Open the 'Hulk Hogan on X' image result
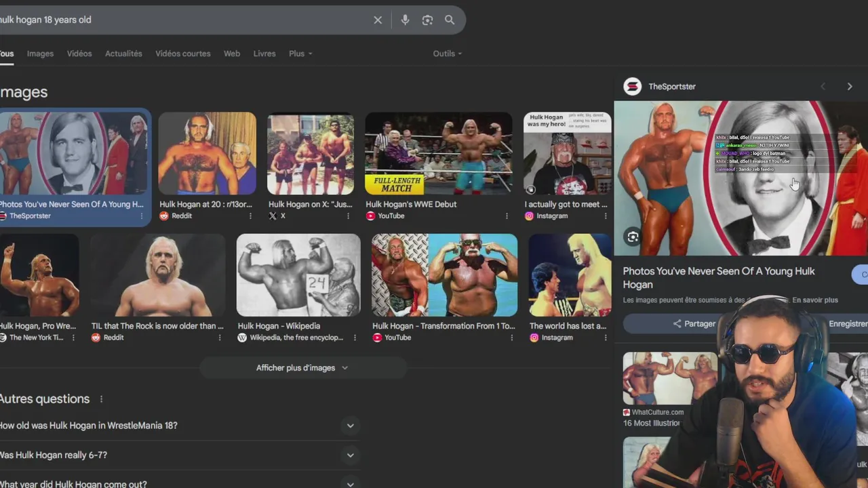 pos(311,154)
